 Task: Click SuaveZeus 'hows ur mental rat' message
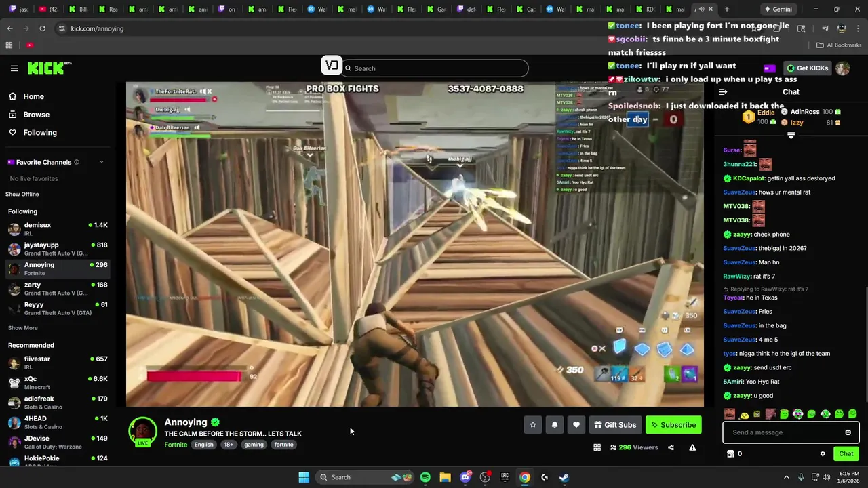766,192
